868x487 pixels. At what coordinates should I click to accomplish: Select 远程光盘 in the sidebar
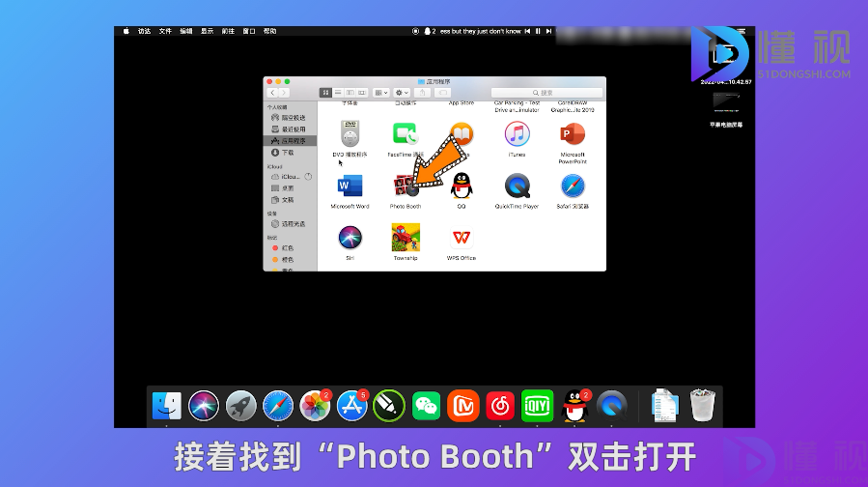[x=289, y=224]
